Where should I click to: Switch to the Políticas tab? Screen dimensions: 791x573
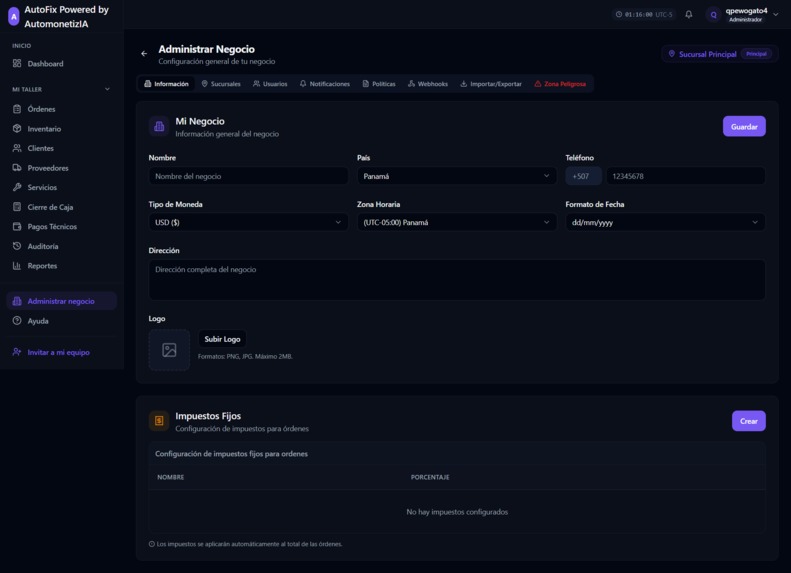click(379, 84)
